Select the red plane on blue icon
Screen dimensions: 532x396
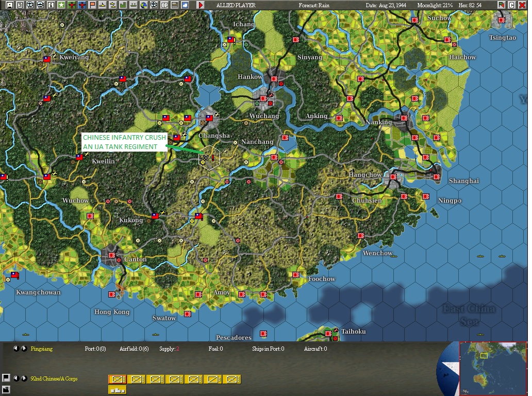coord(82,5)
